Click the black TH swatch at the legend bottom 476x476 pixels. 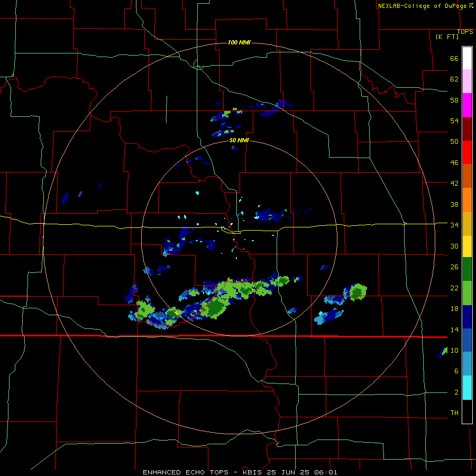(x=467, y=411)
